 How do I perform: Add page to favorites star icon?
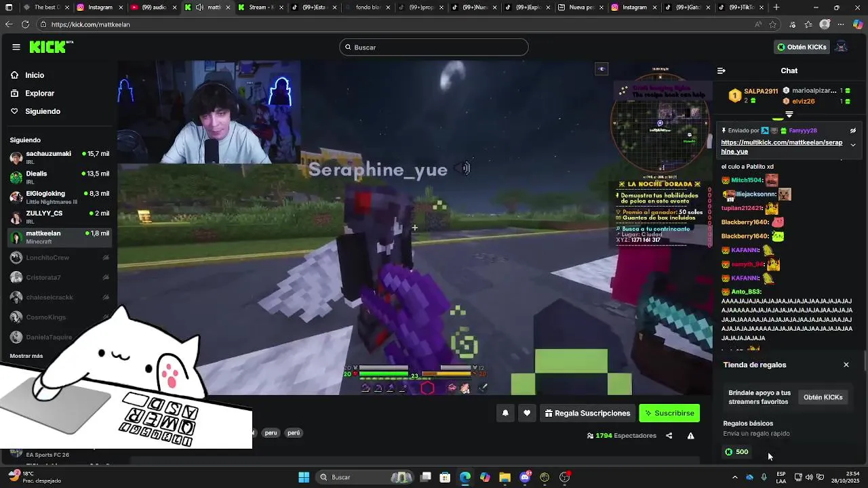pyautogui.click(x=772, y=24)
